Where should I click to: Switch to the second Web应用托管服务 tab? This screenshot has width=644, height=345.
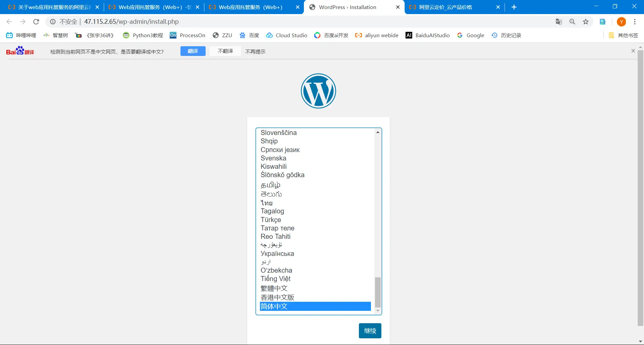click(154, 7)
